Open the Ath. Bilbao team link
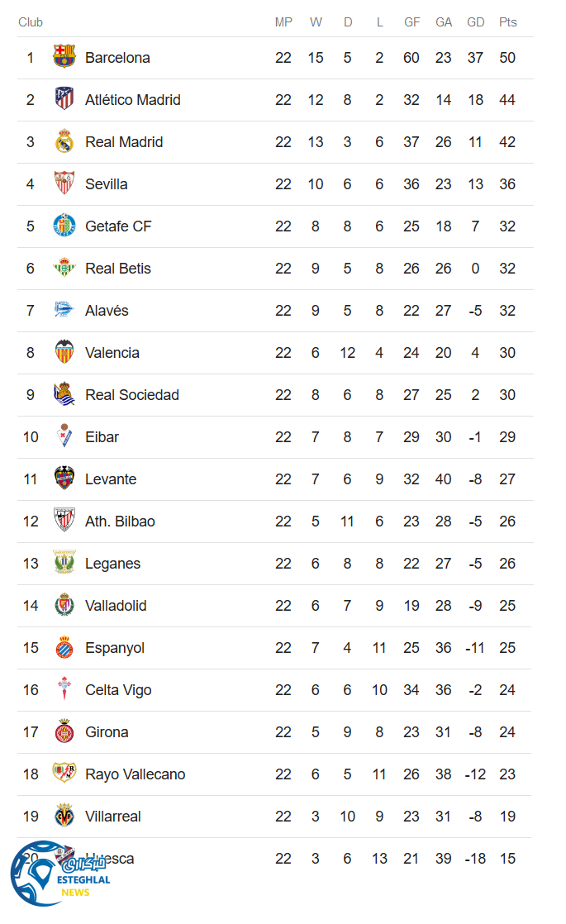The image size is (566, 924). (x=120, y=522)
